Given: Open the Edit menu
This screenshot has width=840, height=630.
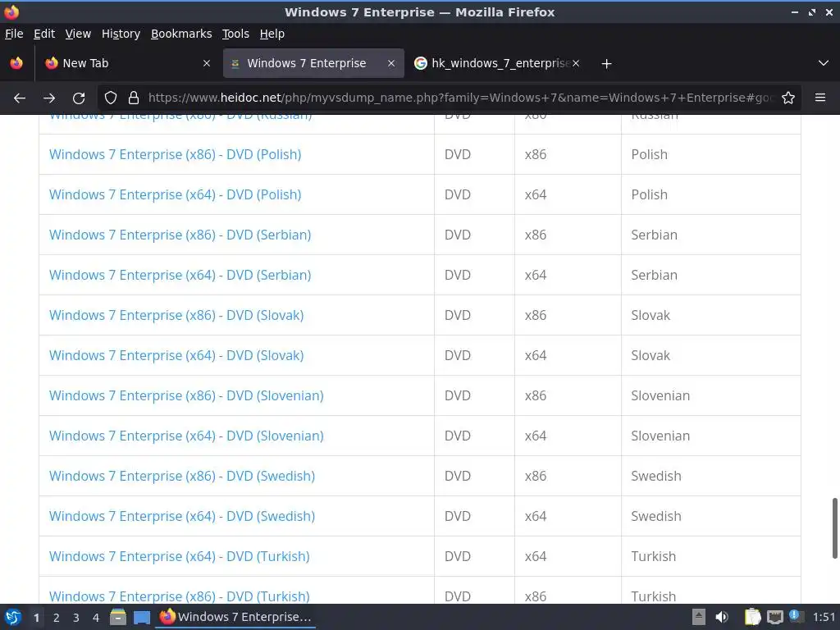Looking at the screenshot, I should tap(44, 34).
